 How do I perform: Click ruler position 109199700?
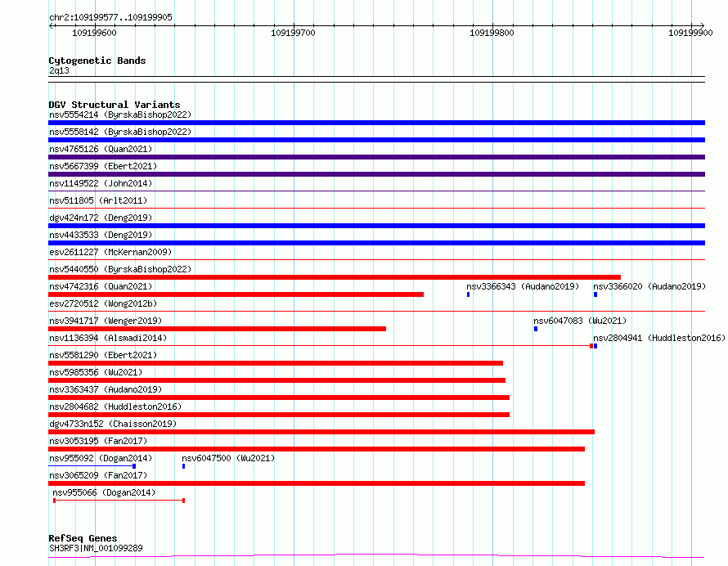click(293, 33)
